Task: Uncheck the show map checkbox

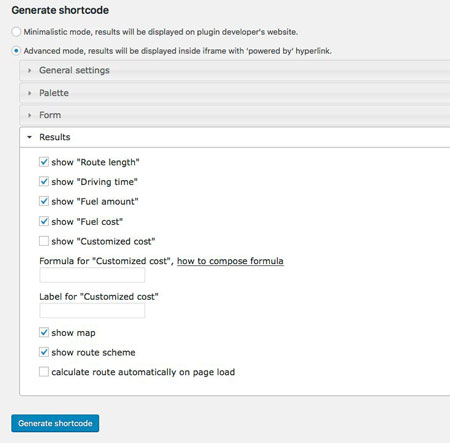Action: click(44, 332)
